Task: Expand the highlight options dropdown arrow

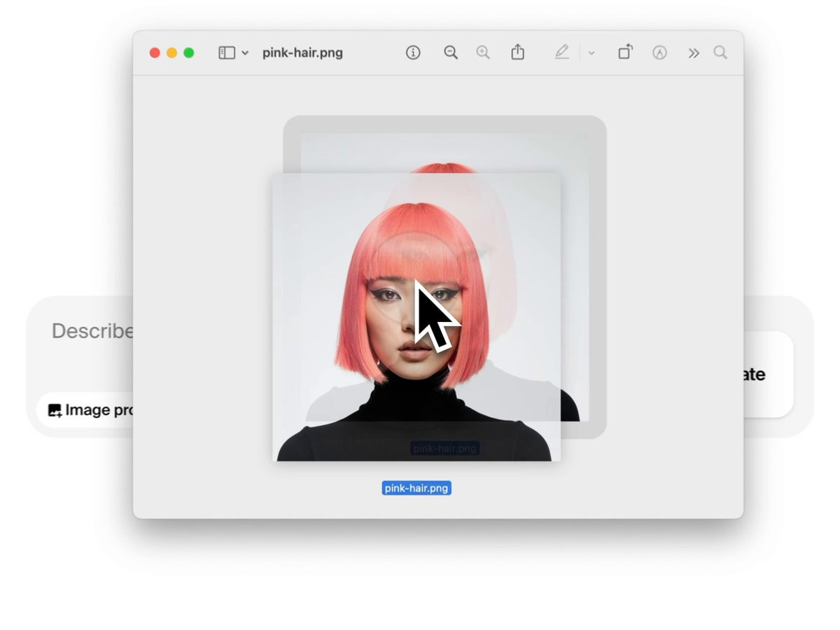Action: coord(591,53)
